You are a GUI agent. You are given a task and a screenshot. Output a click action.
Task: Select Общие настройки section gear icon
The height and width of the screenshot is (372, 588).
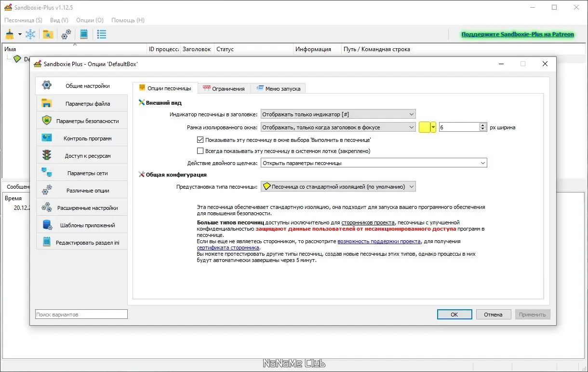(x=47, y=85)
